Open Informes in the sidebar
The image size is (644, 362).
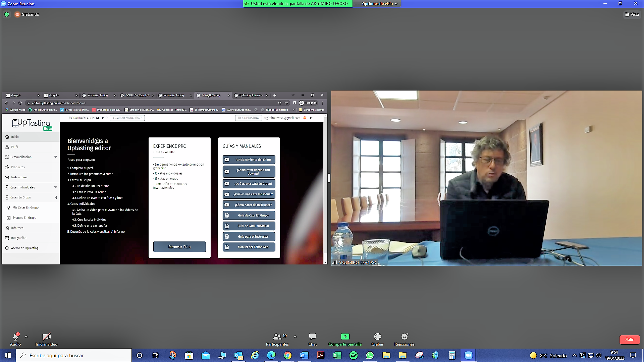pyautogui.click(x=31, y=228)
